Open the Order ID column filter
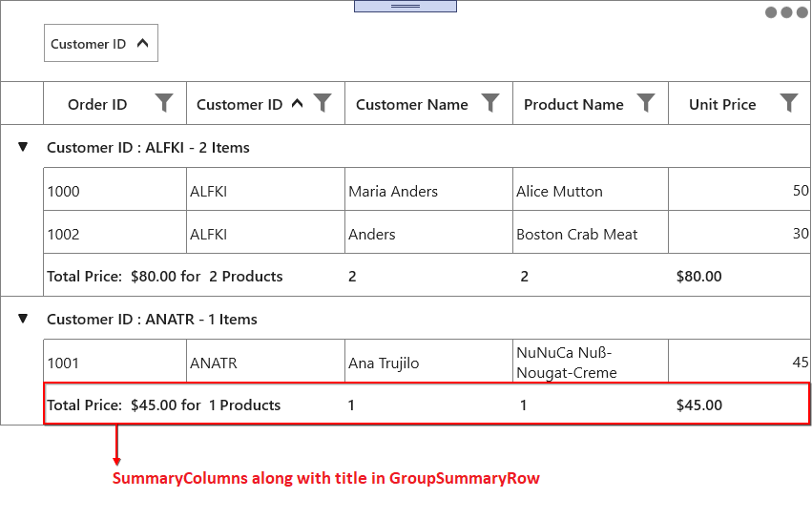This screenshot has height=519, width=812. tap(164, 102)
